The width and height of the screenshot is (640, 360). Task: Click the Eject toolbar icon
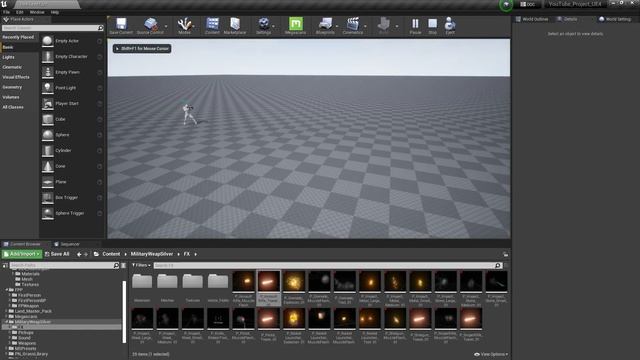coord(450,24)
